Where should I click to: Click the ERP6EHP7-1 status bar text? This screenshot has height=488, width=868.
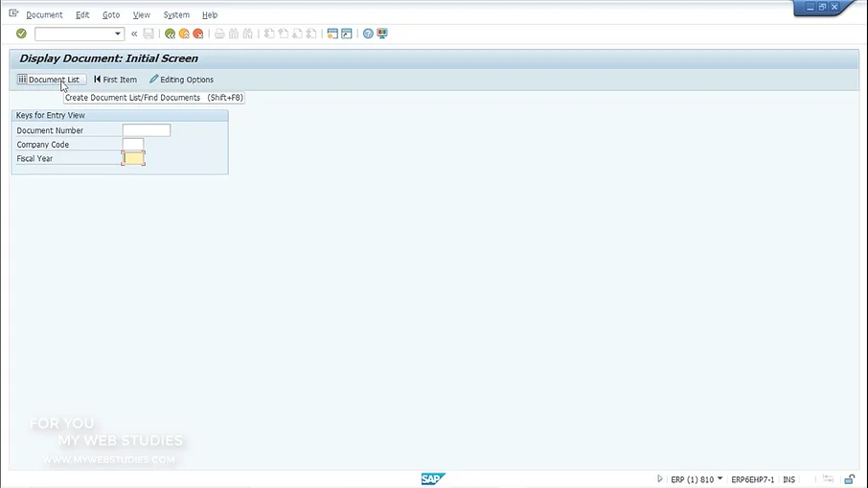752,479
